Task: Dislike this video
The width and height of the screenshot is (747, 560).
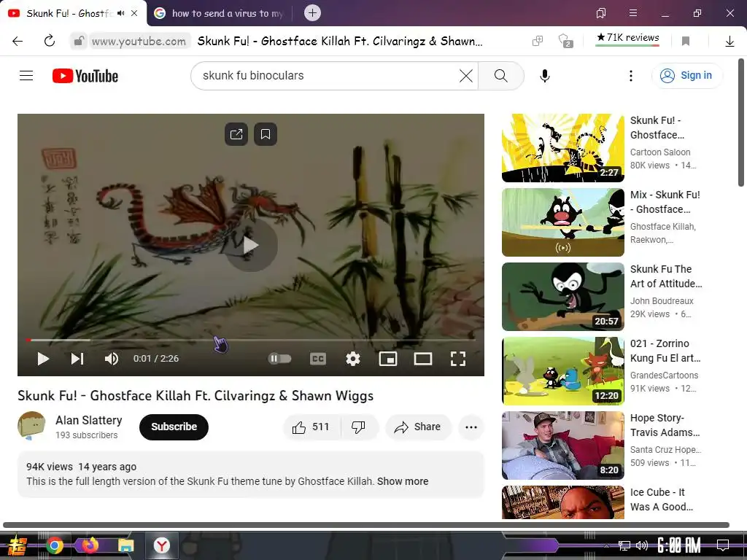Action: coord(358,427)
